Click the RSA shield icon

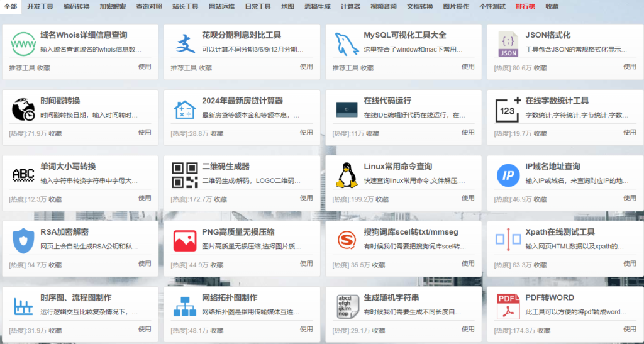(x=23, y=240)
